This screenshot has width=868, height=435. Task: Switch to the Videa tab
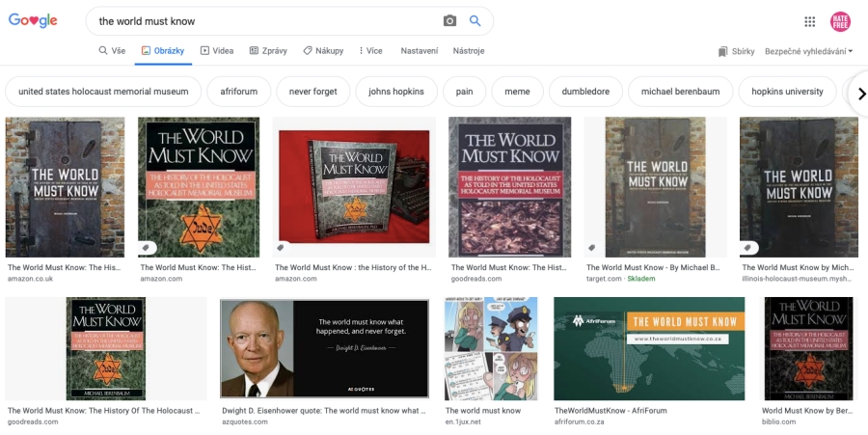tap(217, 51)
